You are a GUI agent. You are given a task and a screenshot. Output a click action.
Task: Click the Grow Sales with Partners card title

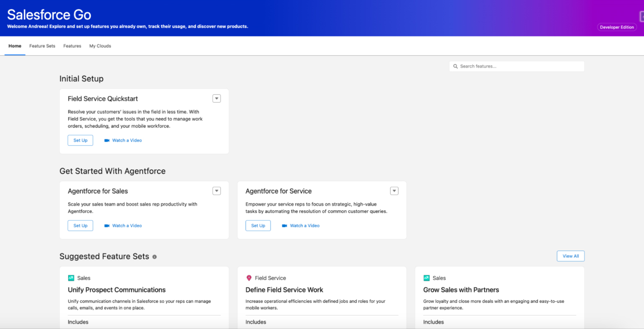[x=461, y=290]
